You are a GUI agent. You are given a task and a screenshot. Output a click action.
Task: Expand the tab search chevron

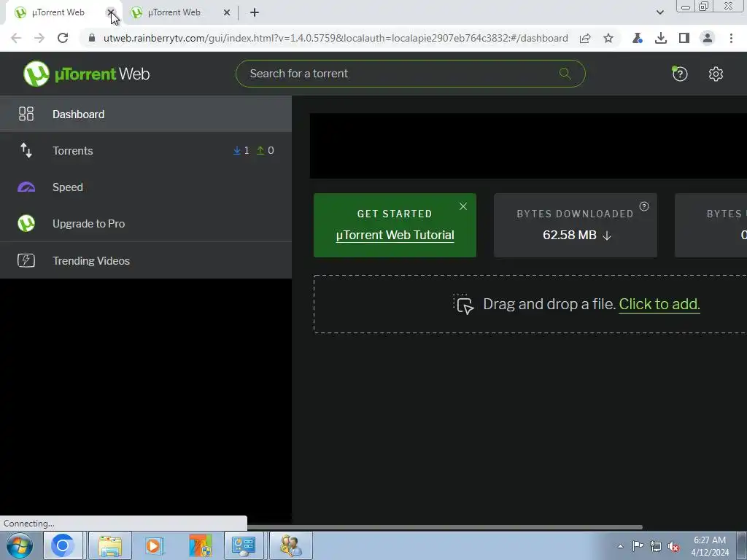click(x=659, y=12)
